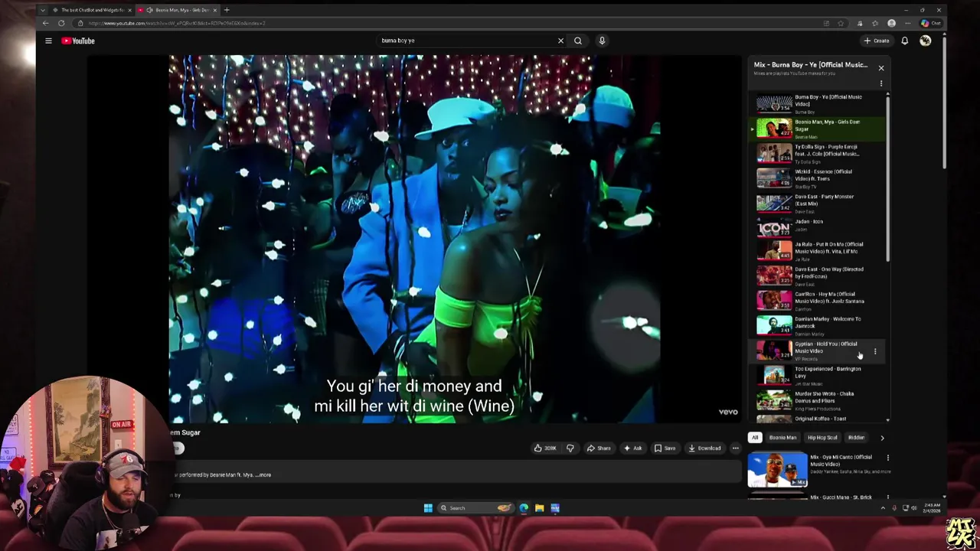Clear the search box text
Viewport: 980px width, 551px height.
click(560, 41)
